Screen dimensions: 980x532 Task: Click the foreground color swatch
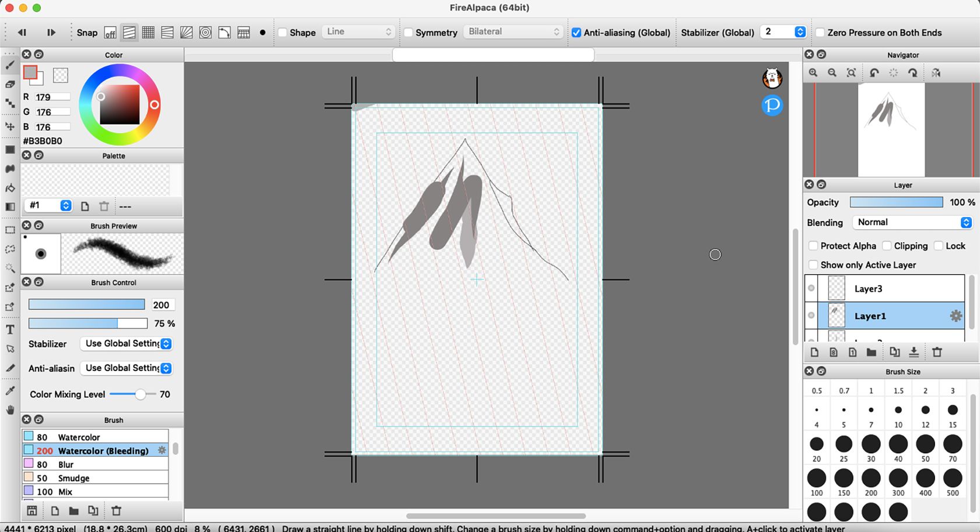tap(31, 72)
